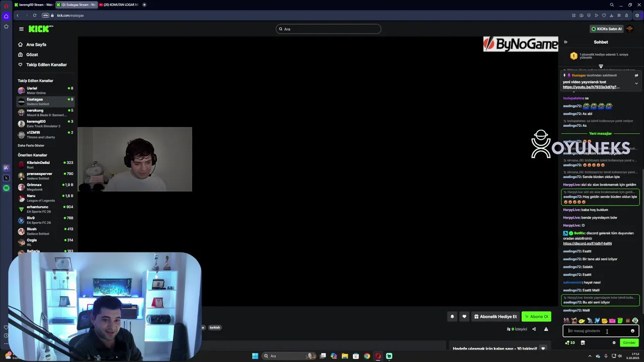Open File Explorer from the taskbar
The image size is (644, 362).
pos(345,356)
